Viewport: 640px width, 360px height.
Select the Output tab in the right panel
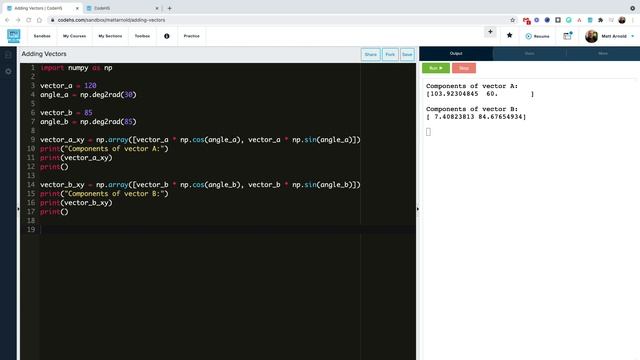click(456, 53)
